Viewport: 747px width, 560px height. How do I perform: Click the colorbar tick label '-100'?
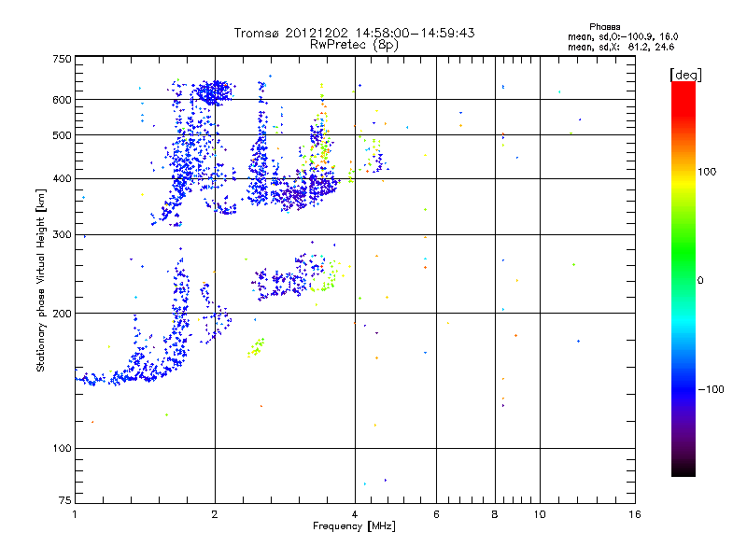click(x=711, y=389)
